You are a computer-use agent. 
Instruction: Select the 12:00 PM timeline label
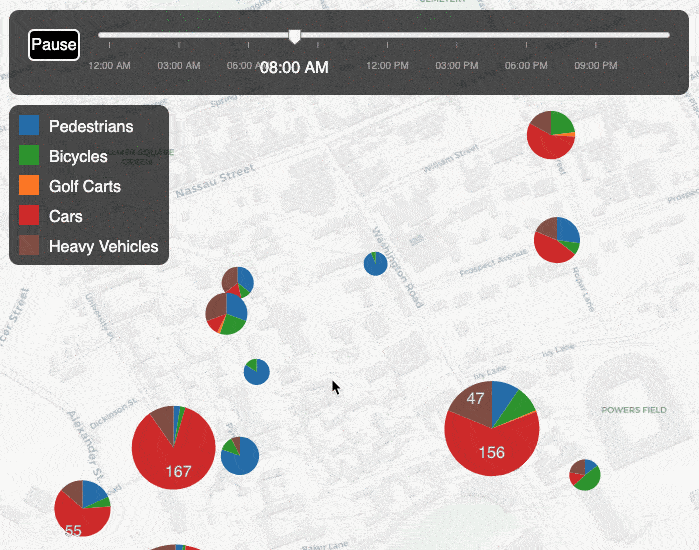(387, 66)
